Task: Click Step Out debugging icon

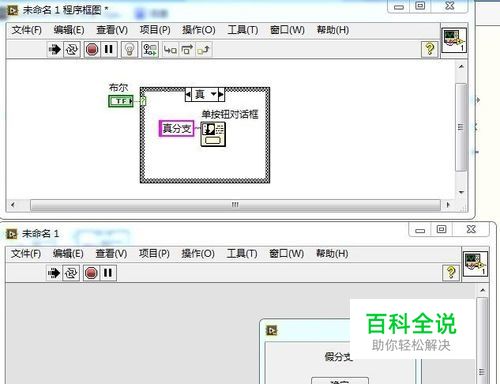Action: (204, 50)
